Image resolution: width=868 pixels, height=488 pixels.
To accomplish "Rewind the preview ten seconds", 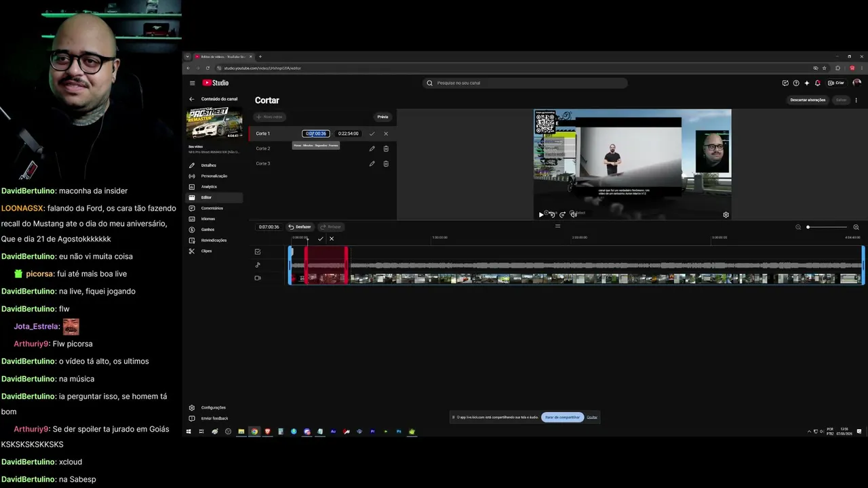I will pos(552,215).
